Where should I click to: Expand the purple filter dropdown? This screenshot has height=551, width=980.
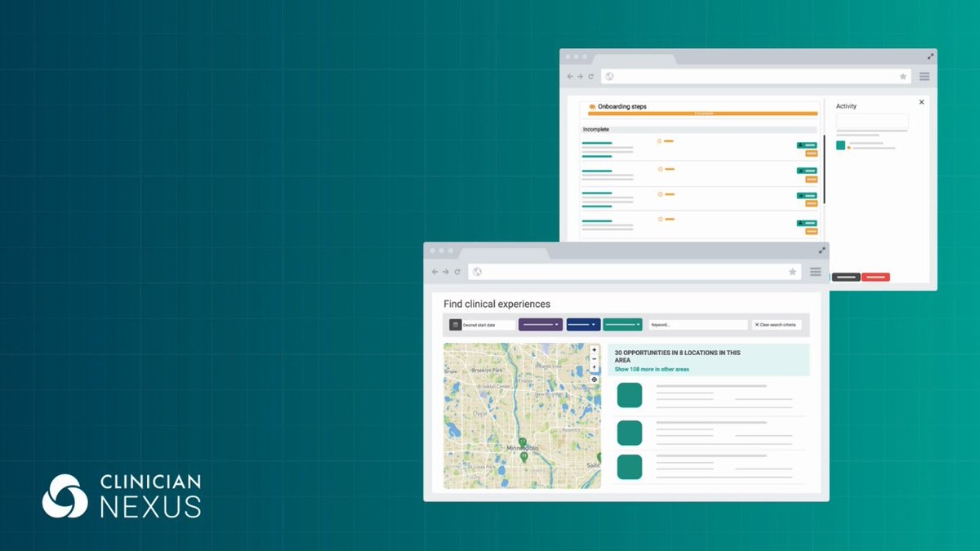[x=540, y=325]
